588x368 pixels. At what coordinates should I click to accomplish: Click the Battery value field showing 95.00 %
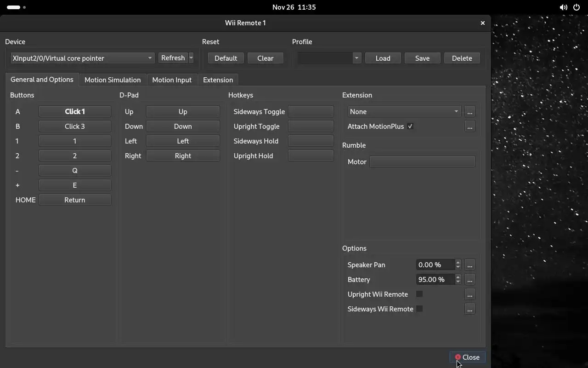435,279
